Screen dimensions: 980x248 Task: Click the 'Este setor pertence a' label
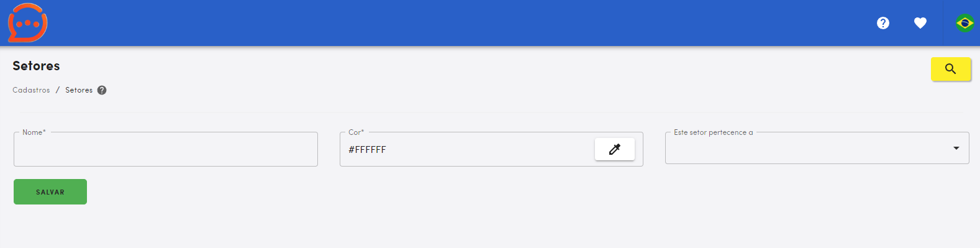point(713,132)
